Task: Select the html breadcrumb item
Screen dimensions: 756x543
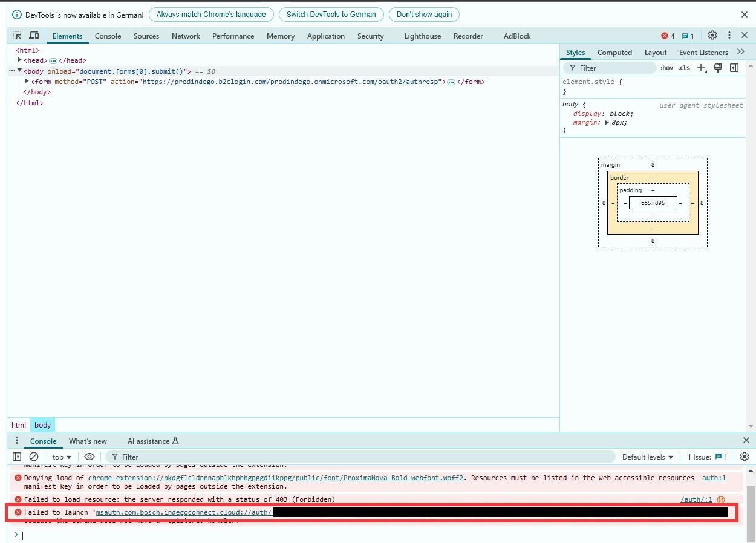Action: coord(19,425)
